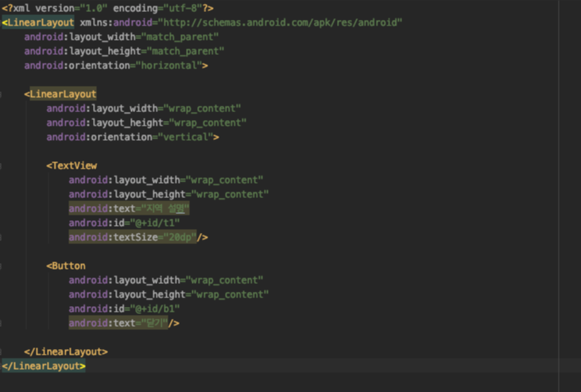581x392 pixels.
Task: Click layout_height line inside Button
Action: click(168, 294)
